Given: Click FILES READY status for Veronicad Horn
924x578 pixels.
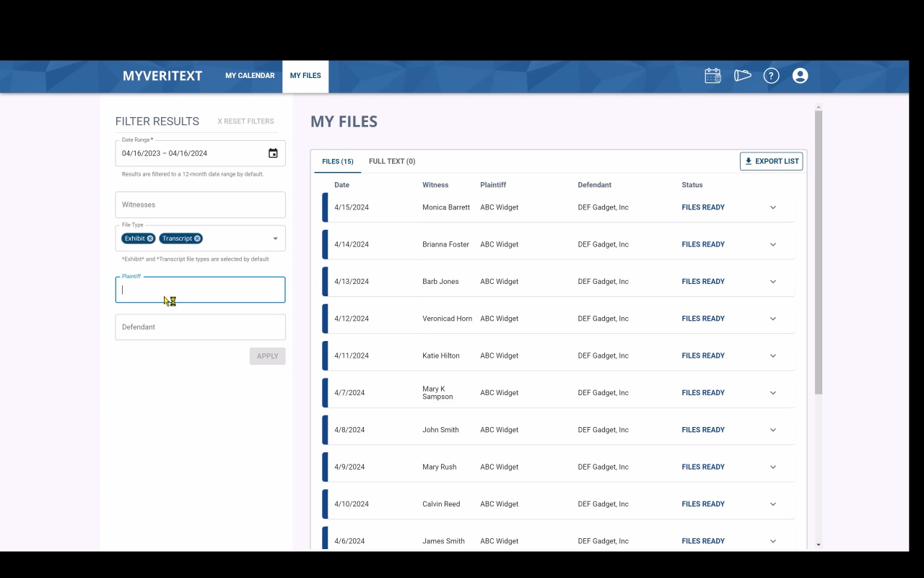Looking at the screenshot, I should click(703, 319).
